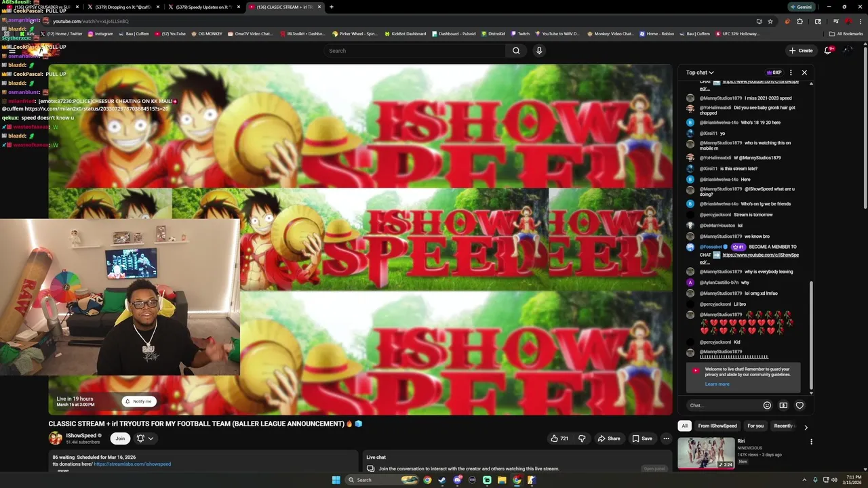Select For you filter chip
Screen dimensions: 868x488
click(x=755, y=426)
